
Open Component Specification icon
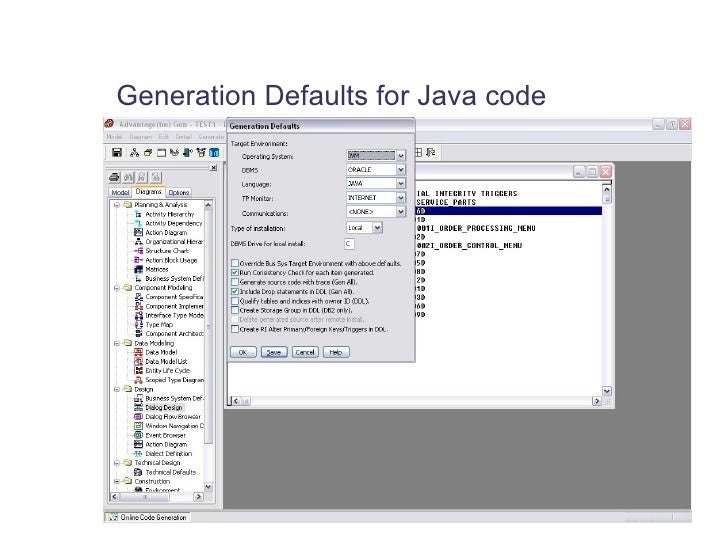[138, 297]
